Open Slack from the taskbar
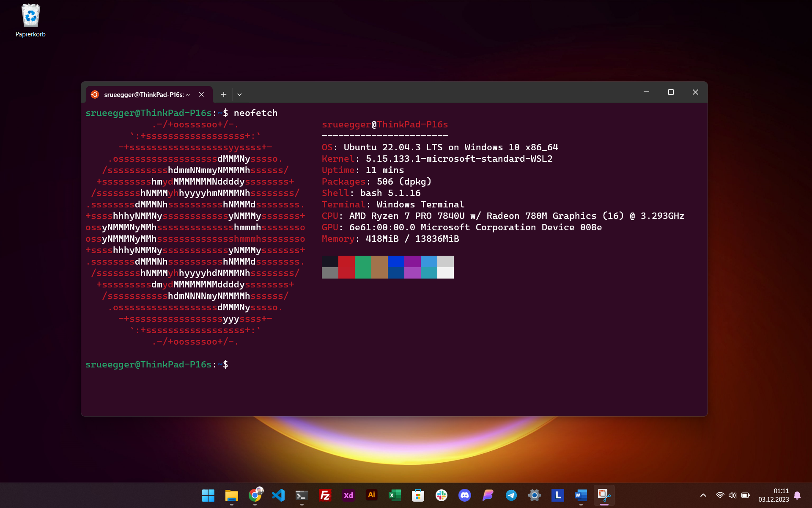Viewport: 812px width, 508px height. 442,495
